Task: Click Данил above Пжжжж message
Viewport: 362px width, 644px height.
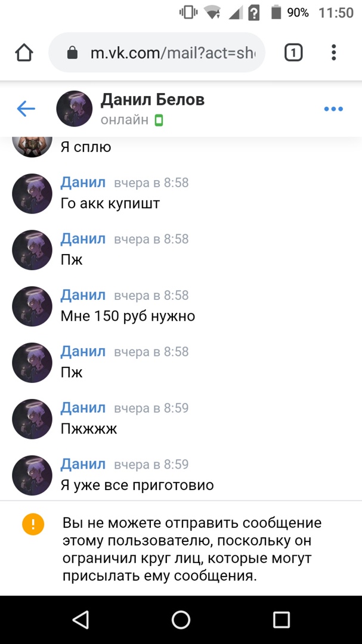Action: 83,407
